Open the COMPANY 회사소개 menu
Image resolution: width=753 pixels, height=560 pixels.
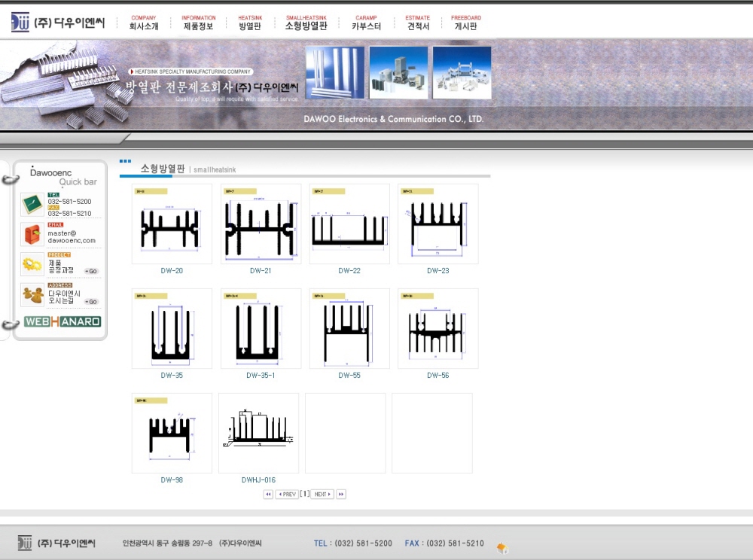click(144, 23)
